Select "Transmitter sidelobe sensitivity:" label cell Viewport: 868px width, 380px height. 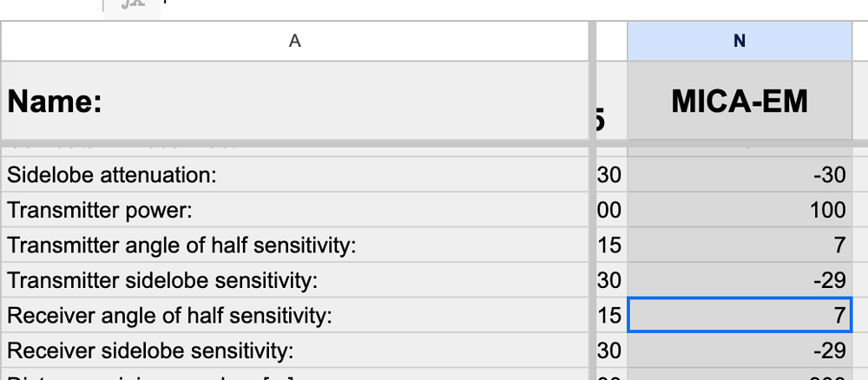[x=294, y=280]
